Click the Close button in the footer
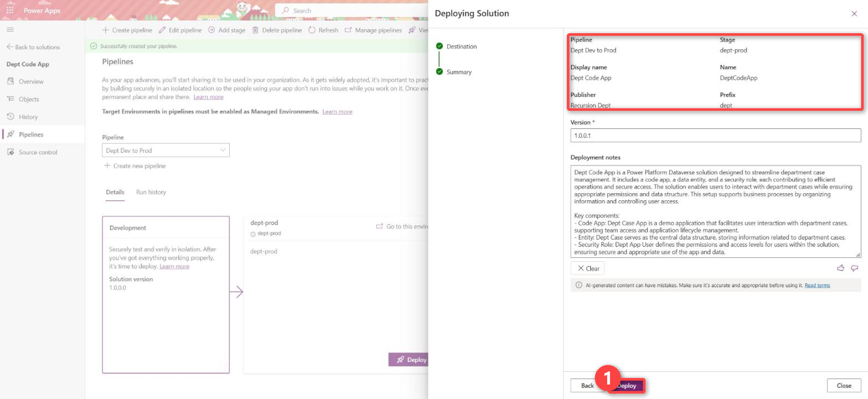Image resolution: width=868 pixels, height=399 pixels. [844, 386]
